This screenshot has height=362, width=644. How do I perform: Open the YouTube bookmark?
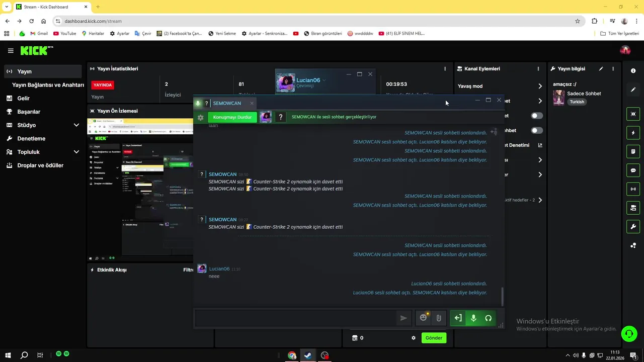point(64,34)
